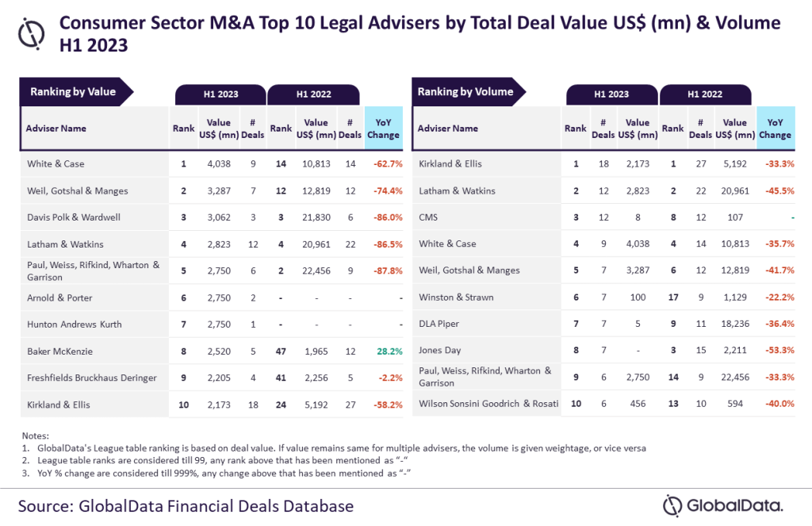
Task: Click H1 2022 header in volume table
Action: pos(705,94)
